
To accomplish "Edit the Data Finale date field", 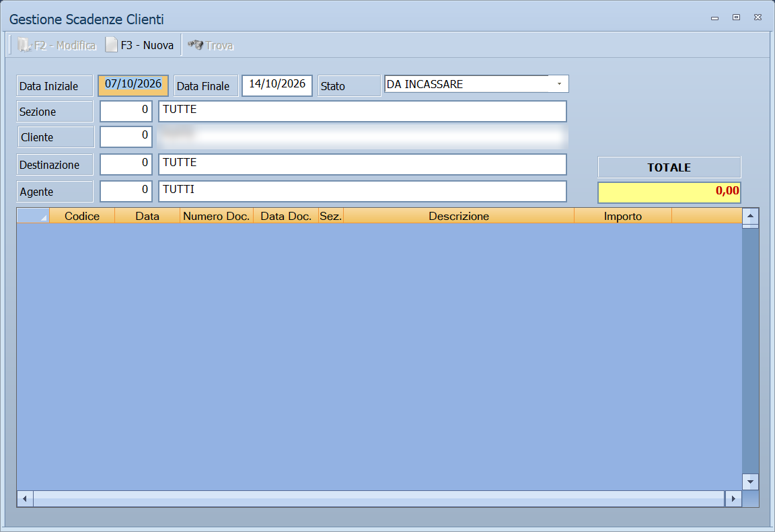I will [276, 85].
